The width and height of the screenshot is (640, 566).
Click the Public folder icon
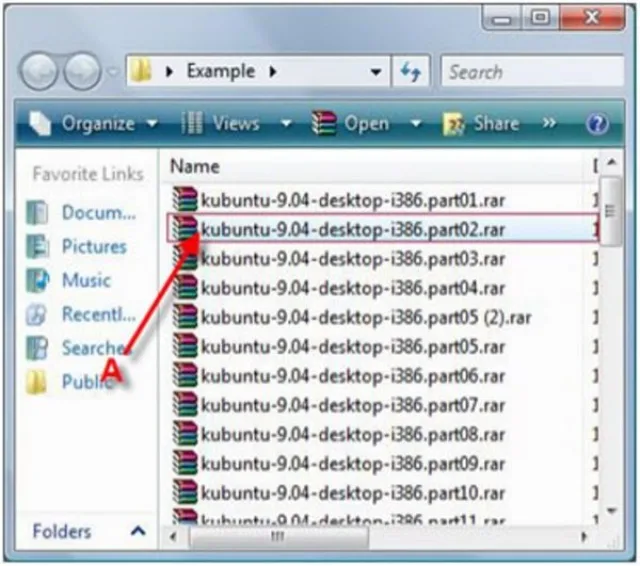coord(37,382)
